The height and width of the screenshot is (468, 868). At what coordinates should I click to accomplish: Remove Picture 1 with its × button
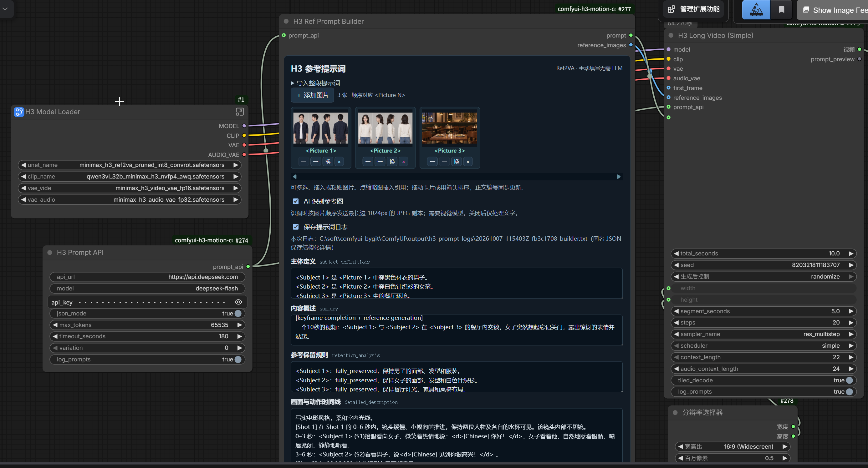coord(339,162)
